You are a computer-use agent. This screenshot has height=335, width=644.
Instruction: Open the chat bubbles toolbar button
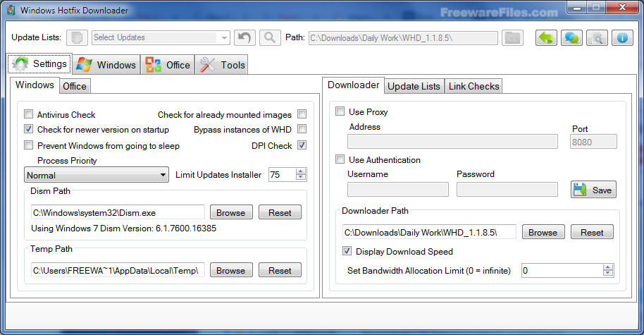[571, 38]
